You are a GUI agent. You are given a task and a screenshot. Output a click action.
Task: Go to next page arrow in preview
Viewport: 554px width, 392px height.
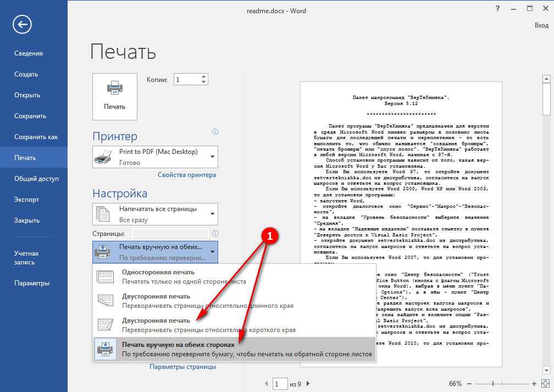(308, 383)
